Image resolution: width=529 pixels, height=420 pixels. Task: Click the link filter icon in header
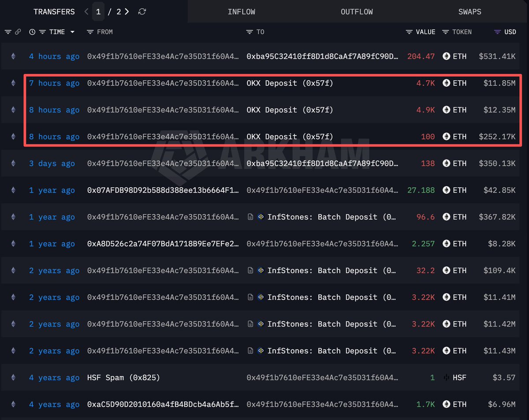[18, 32]
